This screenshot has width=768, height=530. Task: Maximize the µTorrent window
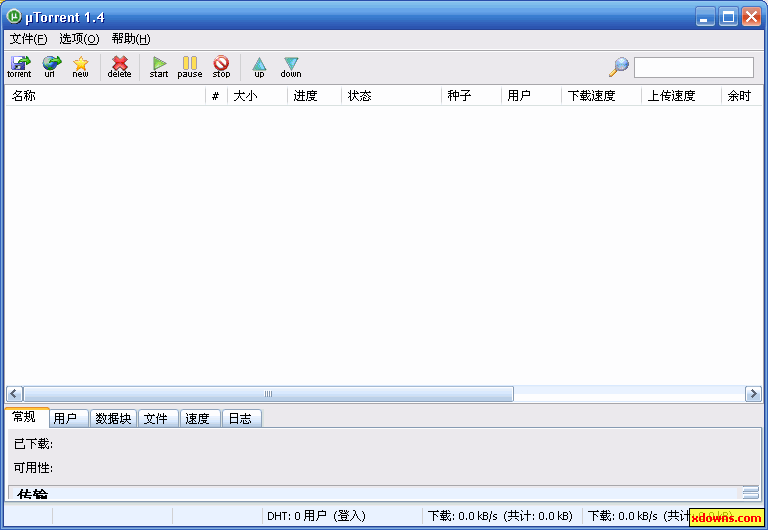click(728, 17)
